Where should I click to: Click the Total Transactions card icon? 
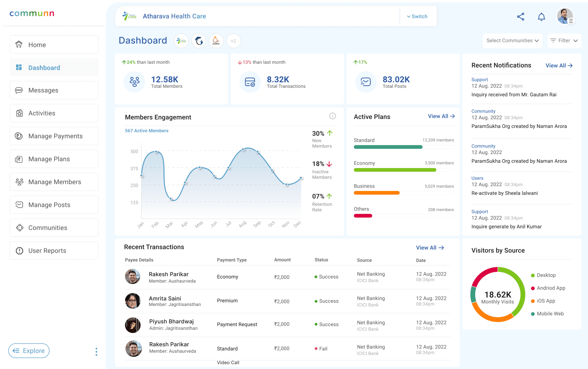pyautogui.click(x=250, y=82)
